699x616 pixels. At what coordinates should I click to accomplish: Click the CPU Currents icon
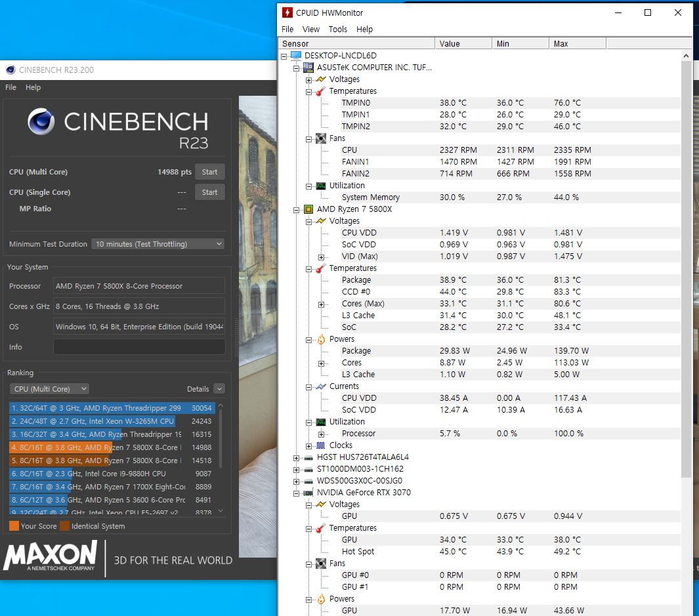point(321,386)
